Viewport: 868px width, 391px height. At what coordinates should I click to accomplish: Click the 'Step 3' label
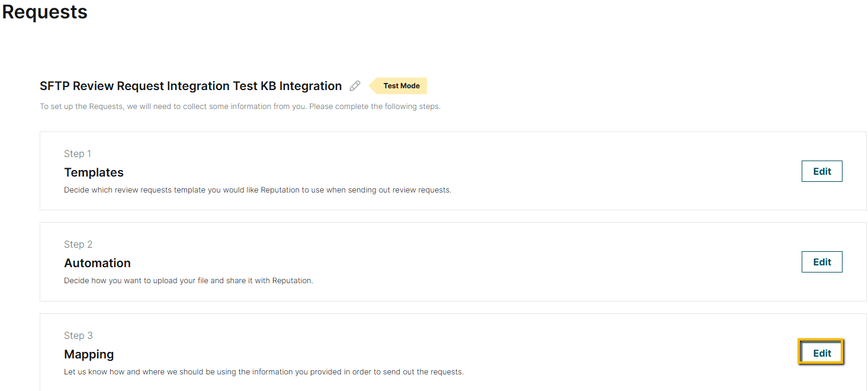(x=78, y=335)
